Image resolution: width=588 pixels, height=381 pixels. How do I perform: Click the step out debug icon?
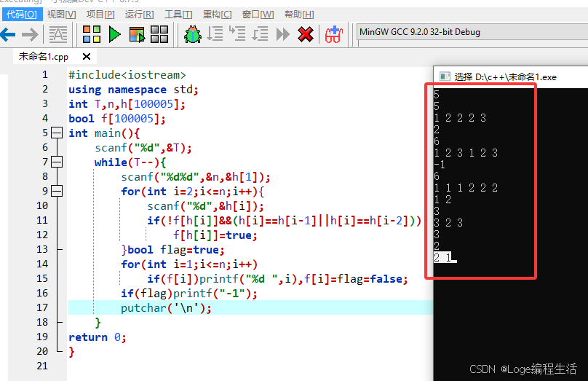[260, 34]
